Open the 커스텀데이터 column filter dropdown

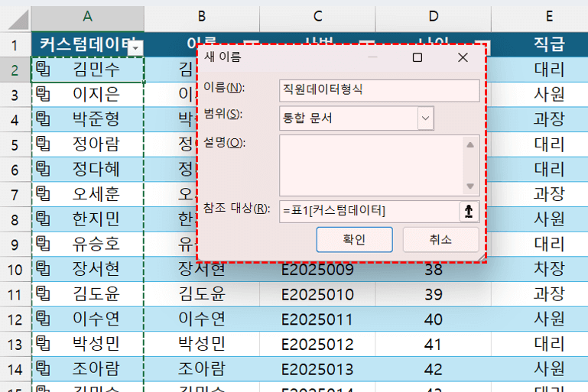pyautogui.click(x=135, y=48)
